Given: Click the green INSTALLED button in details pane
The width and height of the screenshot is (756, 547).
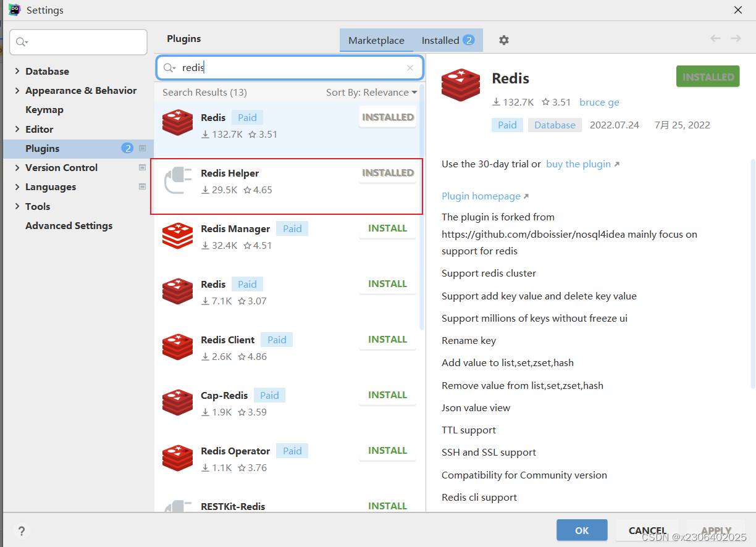Looking at the screenshot, I should 708,77.
